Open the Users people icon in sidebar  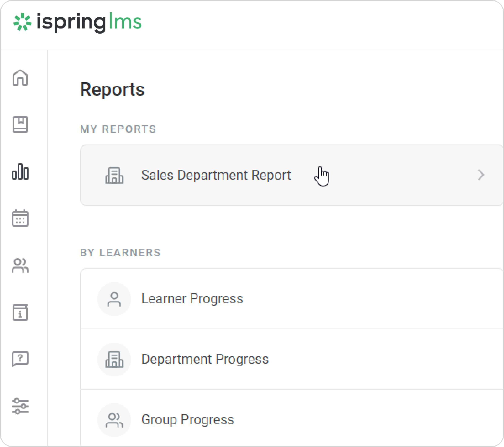(x=20, y=266)
